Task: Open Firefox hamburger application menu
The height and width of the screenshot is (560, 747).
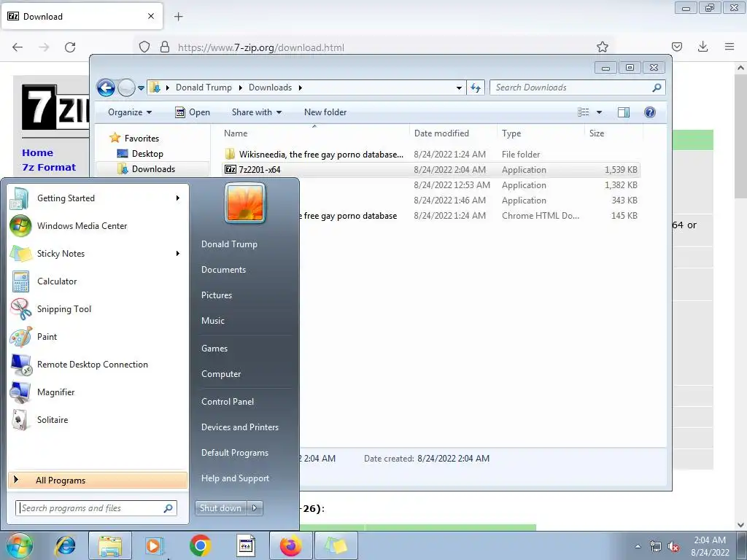Action: 729,47
